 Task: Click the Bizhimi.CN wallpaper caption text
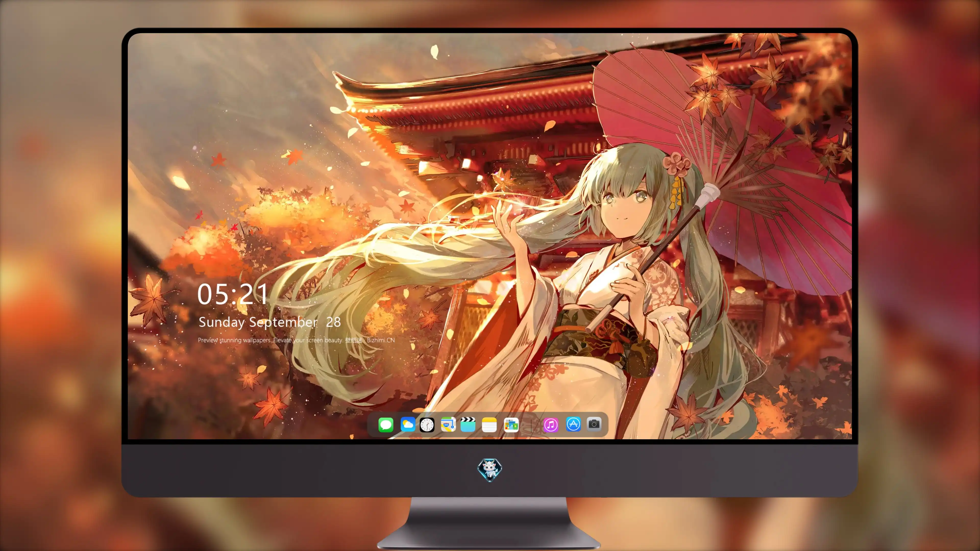tap(296, 340)
